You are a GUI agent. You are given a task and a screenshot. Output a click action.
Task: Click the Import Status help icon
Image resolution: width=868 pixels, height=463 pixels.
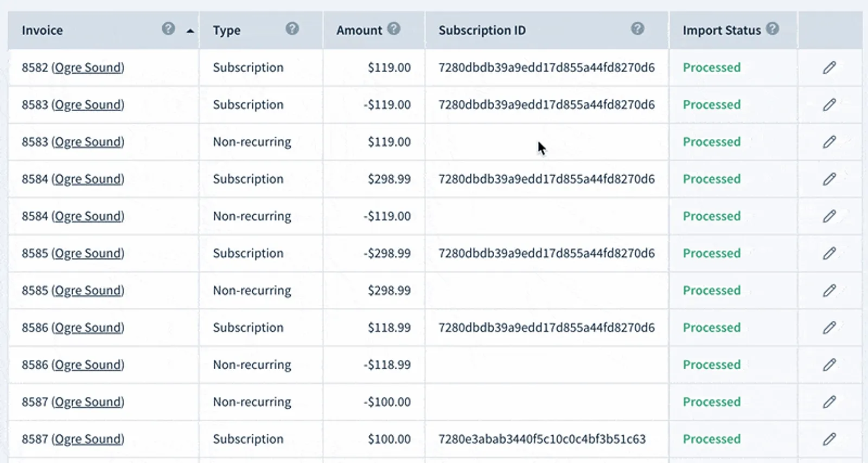773,29
